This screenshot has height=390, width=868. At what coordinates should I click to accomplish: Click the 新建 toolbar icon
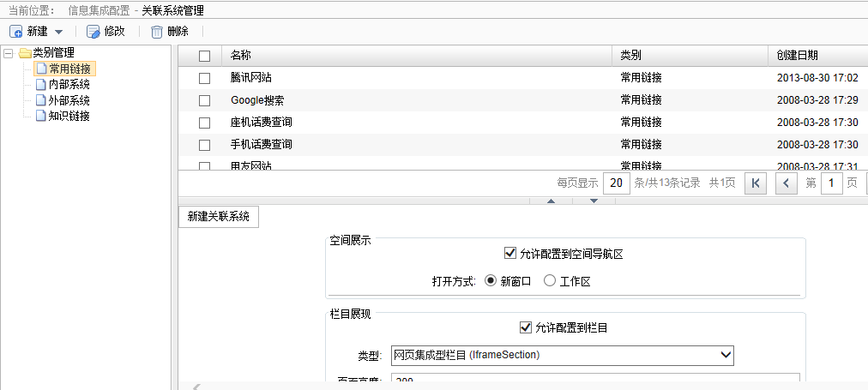[16, 32]
